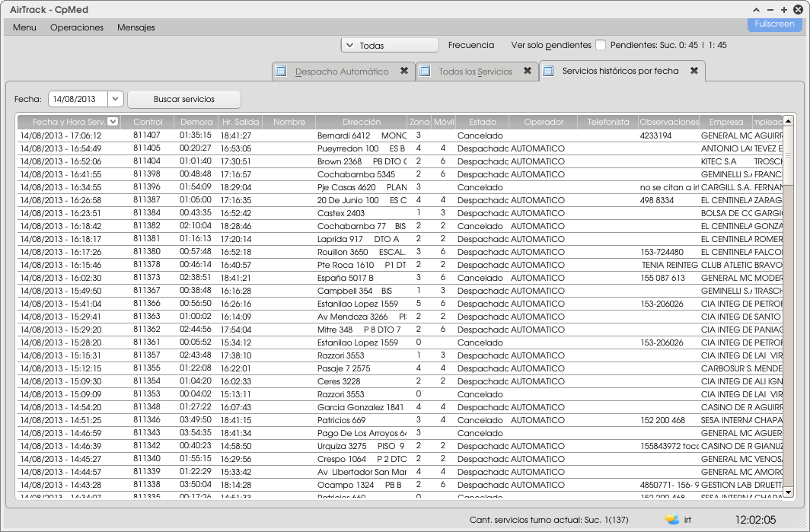Close the Despacho Automático tab
Viewport: 810px width, 532px height.
tap(404, 71)
